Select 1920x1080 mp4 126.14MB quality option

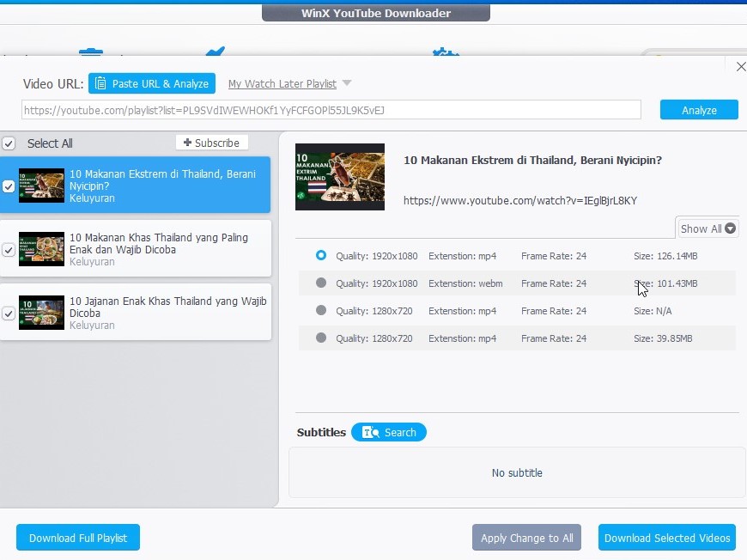321,255
